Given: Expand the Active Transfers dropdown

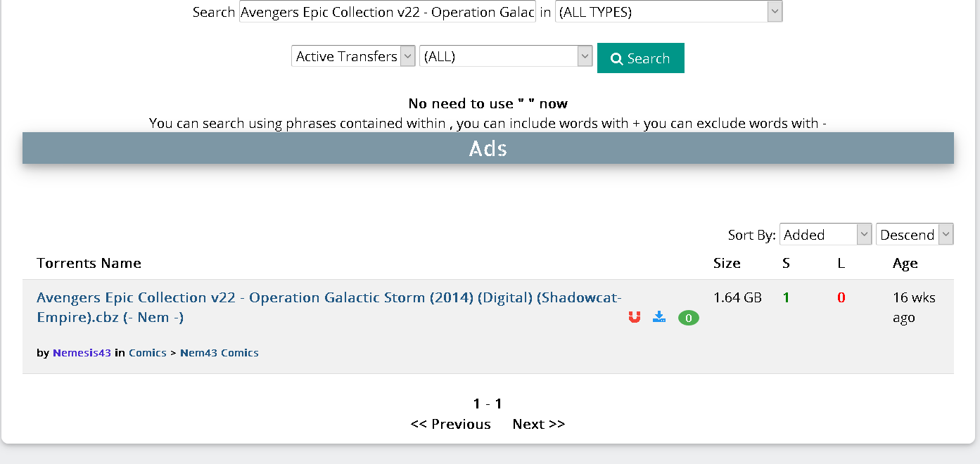Looking at the screenshot, I should tap(353, 56).
